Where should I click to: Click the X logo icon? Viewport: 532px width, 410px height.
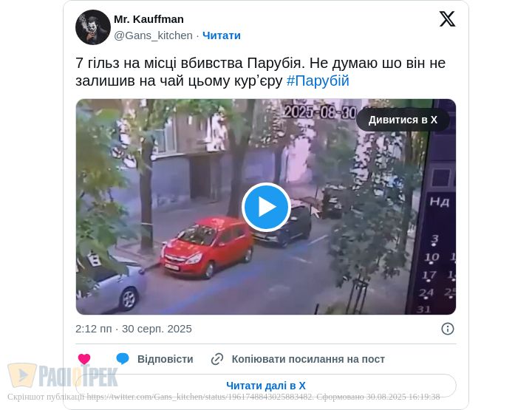coord(447,18)
